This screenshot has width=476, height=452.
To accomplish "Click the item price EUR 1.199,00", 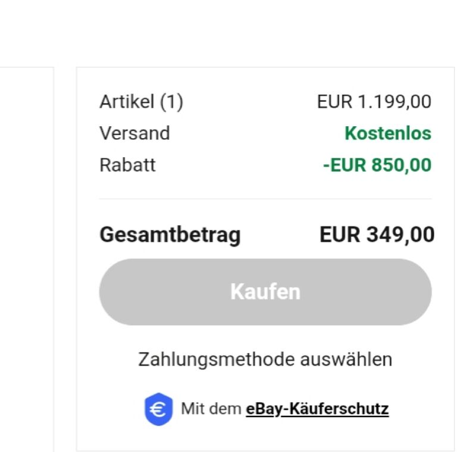I will click(x=374, y=101).
